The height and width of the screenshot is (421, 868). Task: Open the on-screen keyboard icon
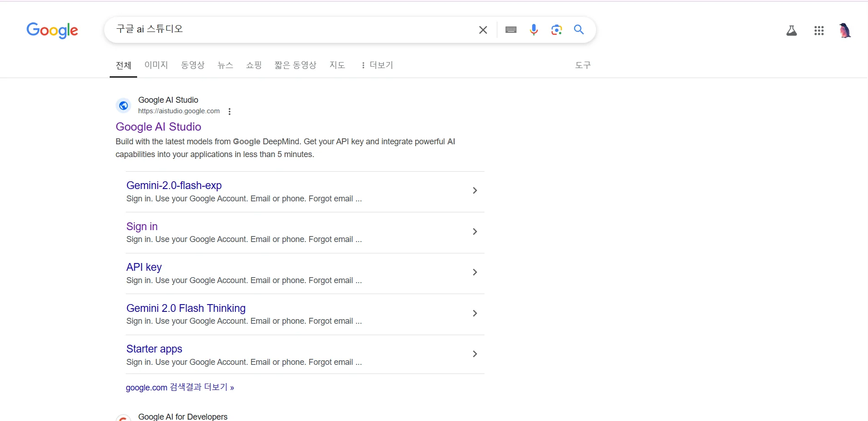pyautogui.click(x=511, y=30)
